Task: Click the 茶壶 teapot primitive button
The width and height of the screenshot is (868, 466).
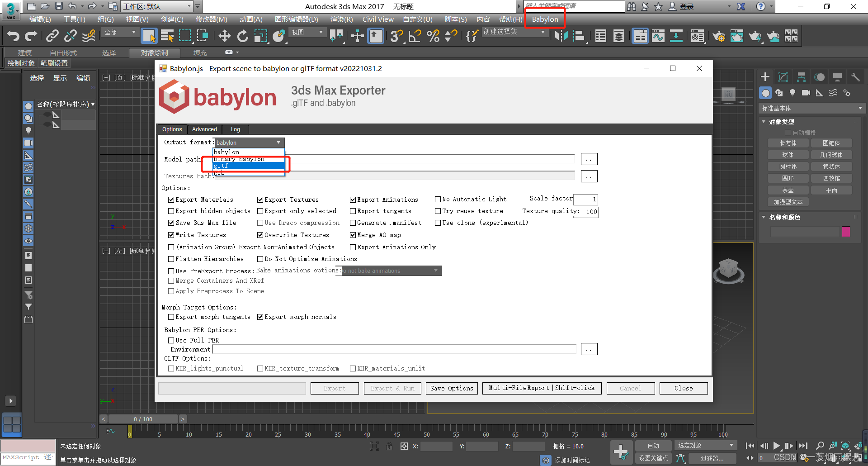Action: 788,190
